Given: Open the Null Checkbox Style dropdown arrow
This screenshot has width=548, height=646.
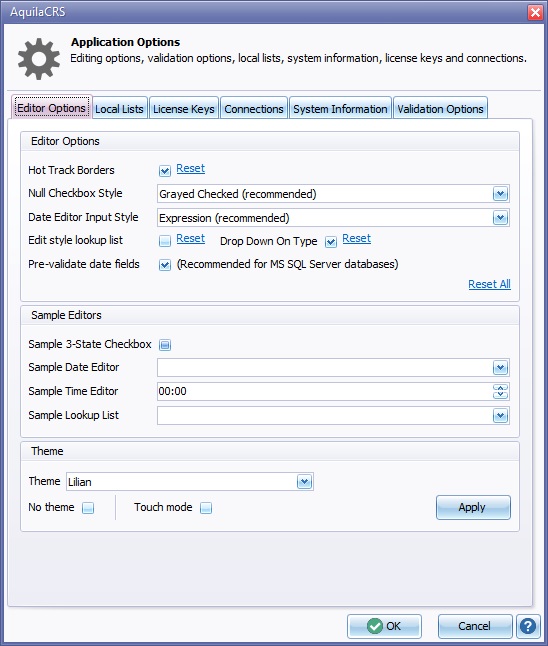Looking at the screenshot, I should coord(500,194).
